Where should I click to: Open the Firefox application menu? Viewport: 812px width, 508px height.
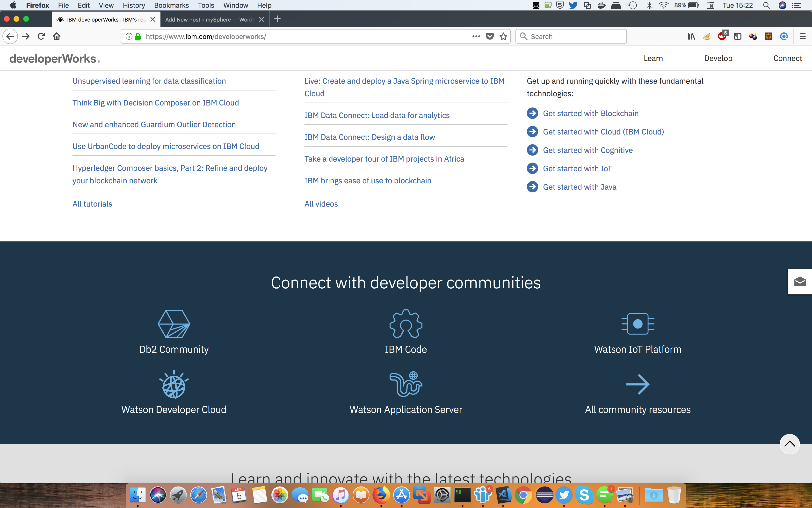point(38,5)
